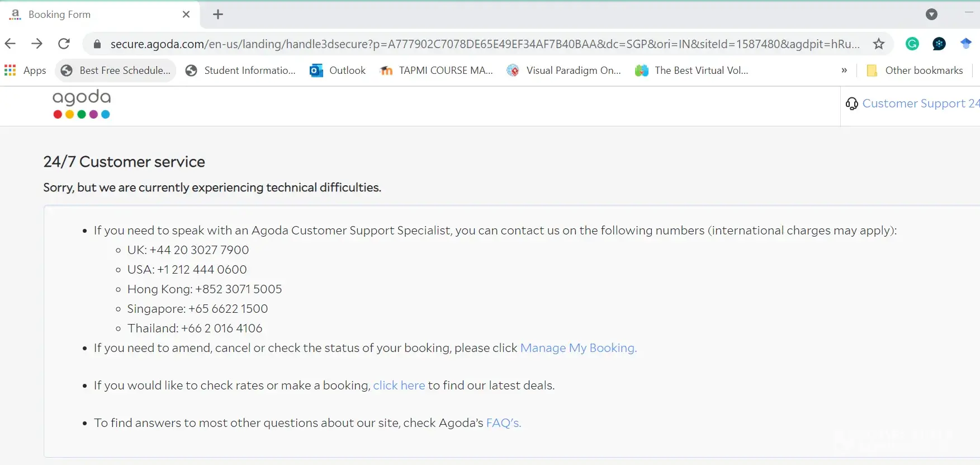Open the Grammarly extension icon
Screen dimensions: 980x465
[912, 44]
